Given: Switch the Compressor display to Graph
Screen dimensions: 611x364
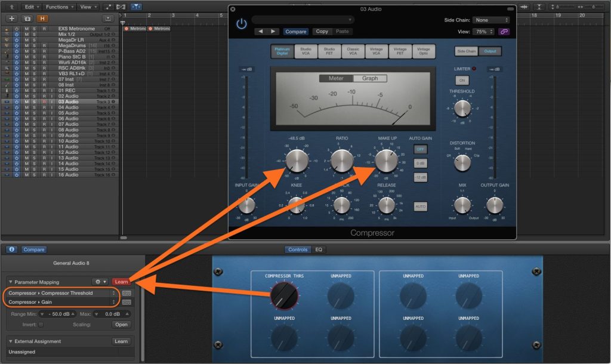Looking at the screenshot, I should [x=370, y=78].
